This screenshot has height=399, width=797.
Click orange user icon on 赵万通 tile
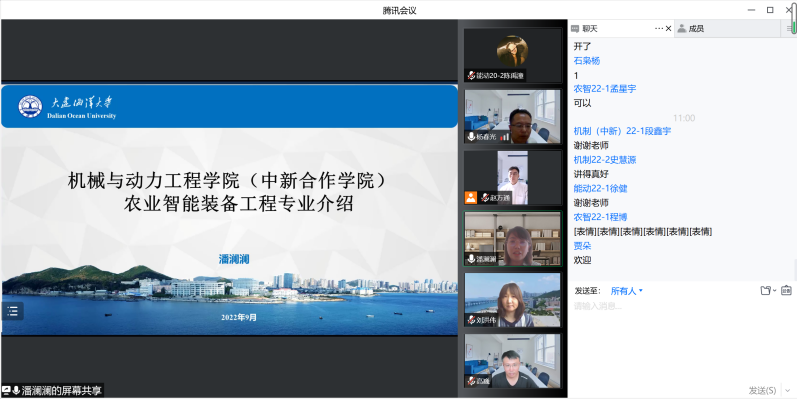(471, 198)
